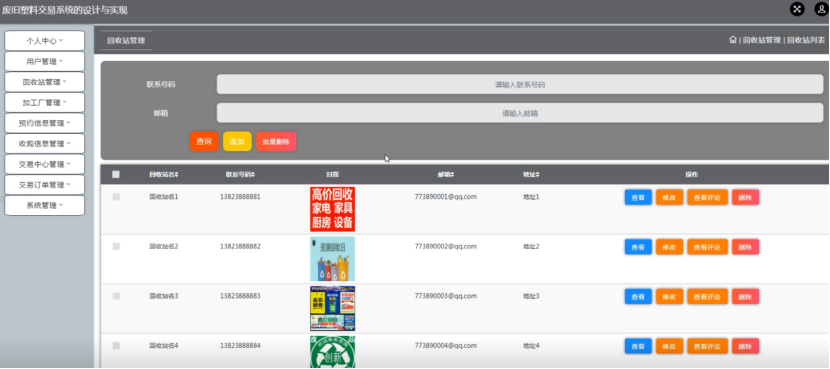Toggle the select-all checkbox in the table header

tap(116, 174)
